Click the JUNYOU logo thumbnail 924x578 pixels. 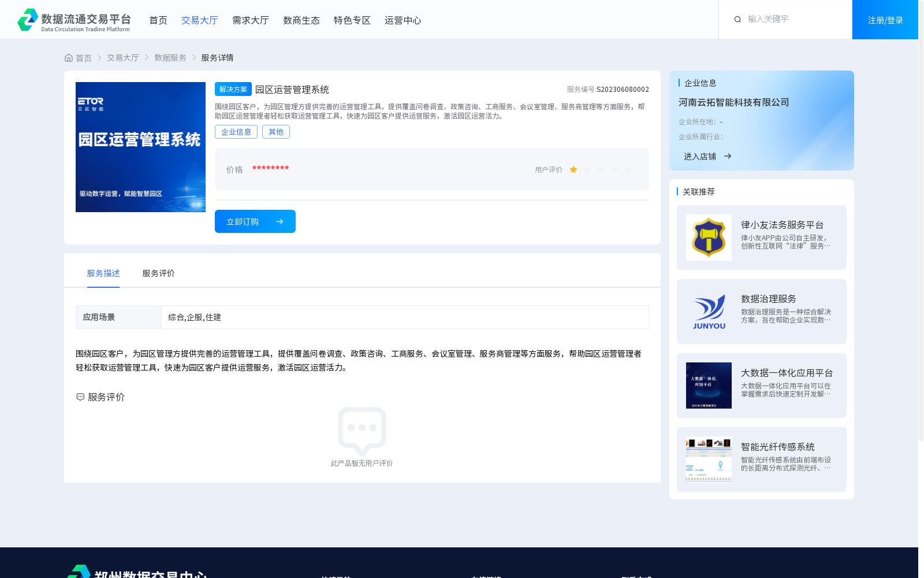point(709,312)
